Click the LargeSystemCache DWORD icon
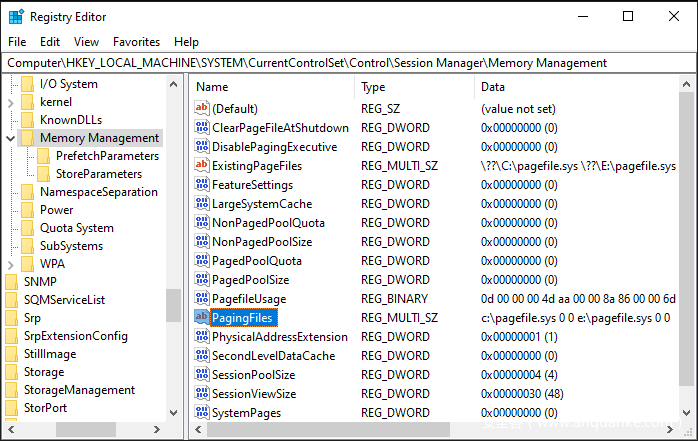This screenshot has width=698, height=441. 202,203
